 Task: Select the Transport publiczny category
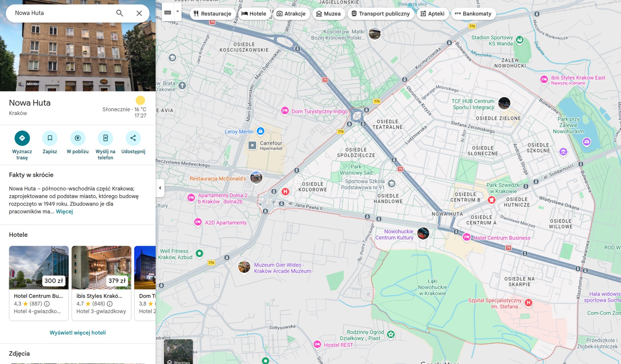381,14
